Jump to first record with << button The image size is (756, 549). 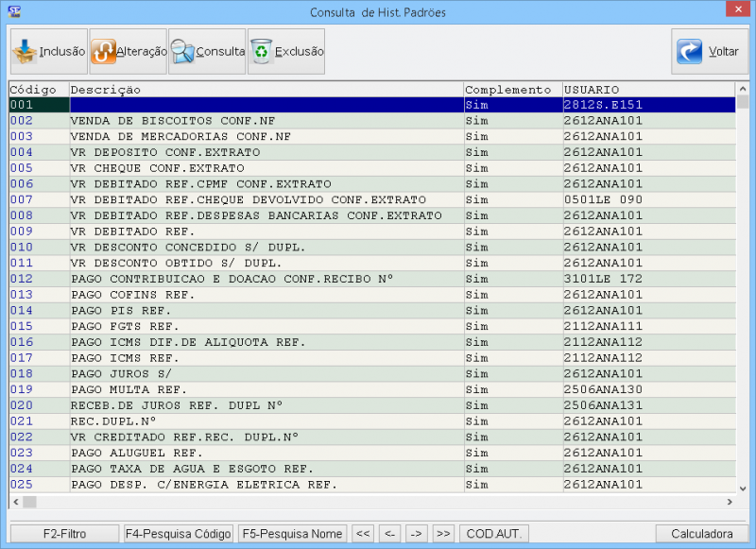click(x=362, y=534)
